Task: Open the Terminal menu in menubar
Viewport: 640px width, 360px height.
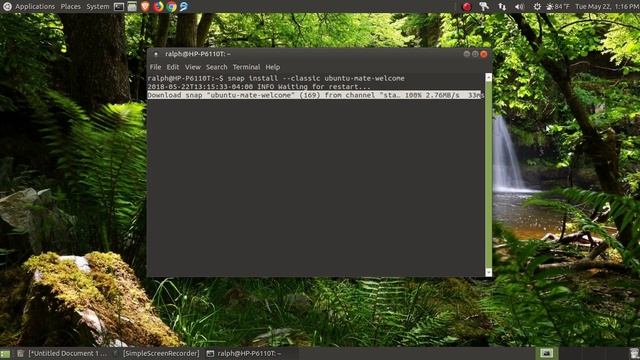Action: tap(246, 67)
